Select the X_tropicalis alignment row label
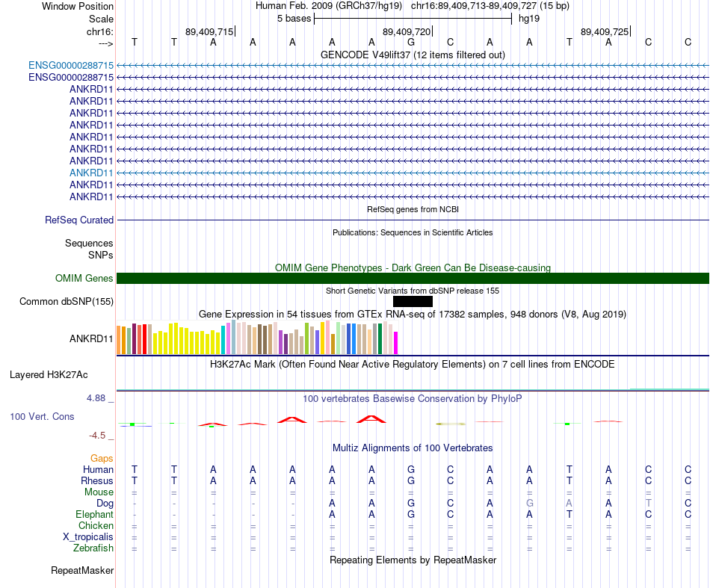710x588 pixels. (x=88, y=537)
